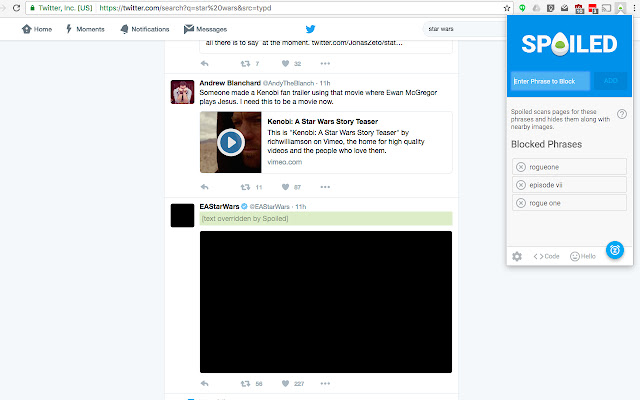
Task: Remove blocked phrase rogueone
Action: click(x=521, y=167)
